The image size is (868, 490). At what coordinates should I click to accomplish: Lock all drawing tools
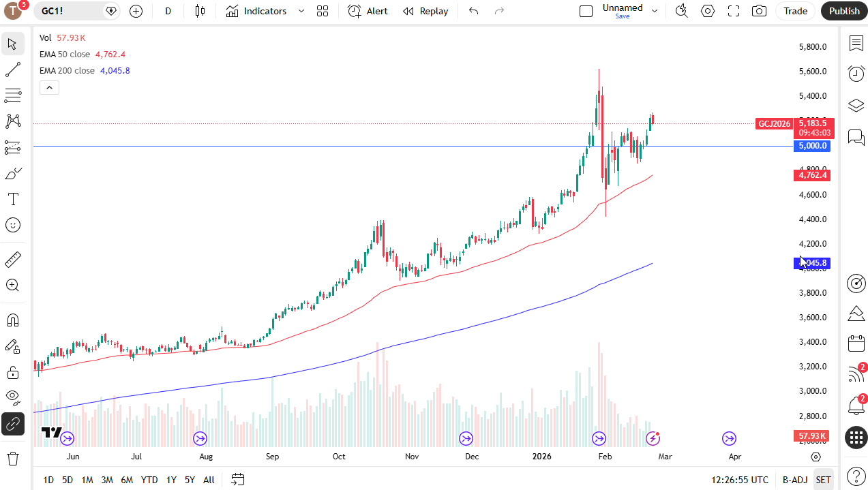pyautogui.click(x=12, y=372)
